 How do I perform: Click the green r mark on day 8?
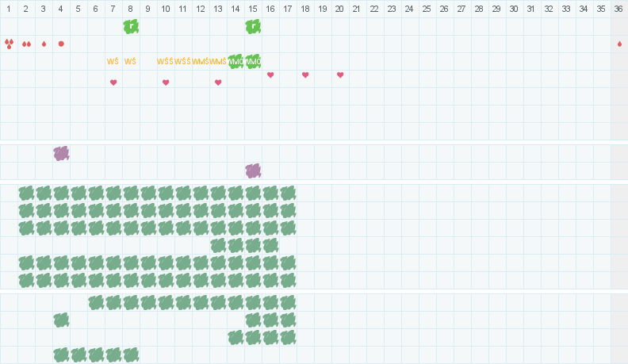131,26
